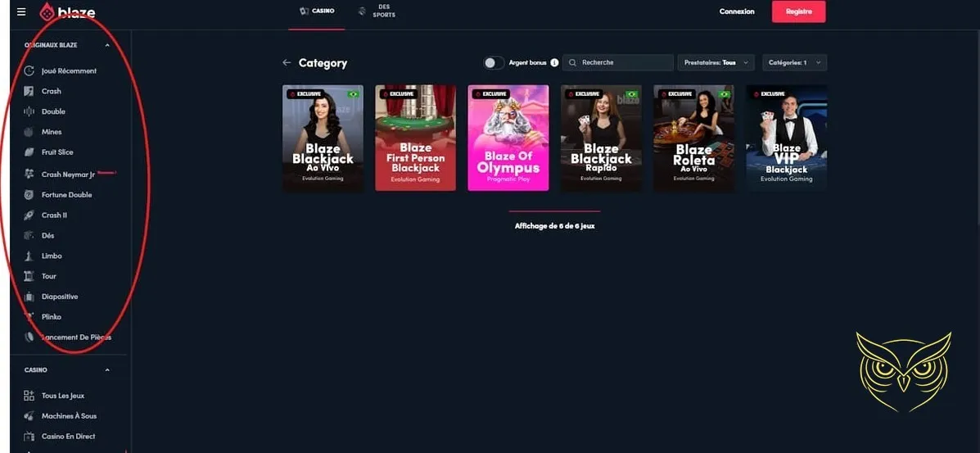Screen dimensions: 980x453
Task: Open the Blaze Blackjack Rapido card
Action: 601,138
